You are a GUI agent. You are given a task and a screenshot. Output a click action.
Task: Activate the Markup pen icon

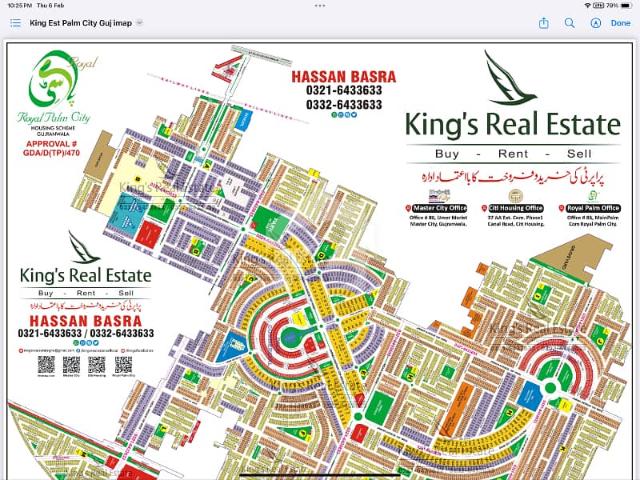pos(596,23)
